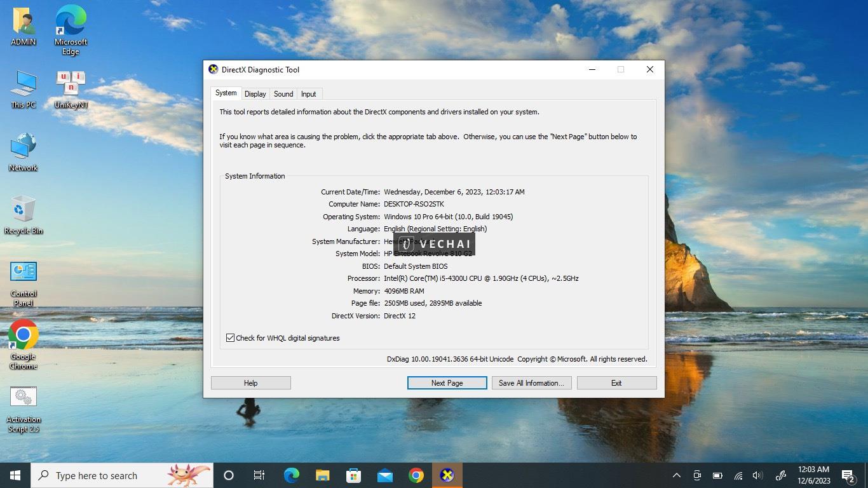This screenshot has height=488, width=868.
Task: Open the Wi-Fi network tray icon
Action: [x=738, y=475]
